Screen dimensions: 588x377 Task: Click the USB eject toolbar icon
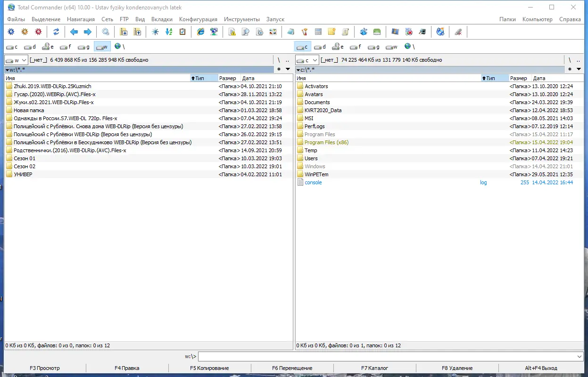pyautogui.click(x=458, y=32)
